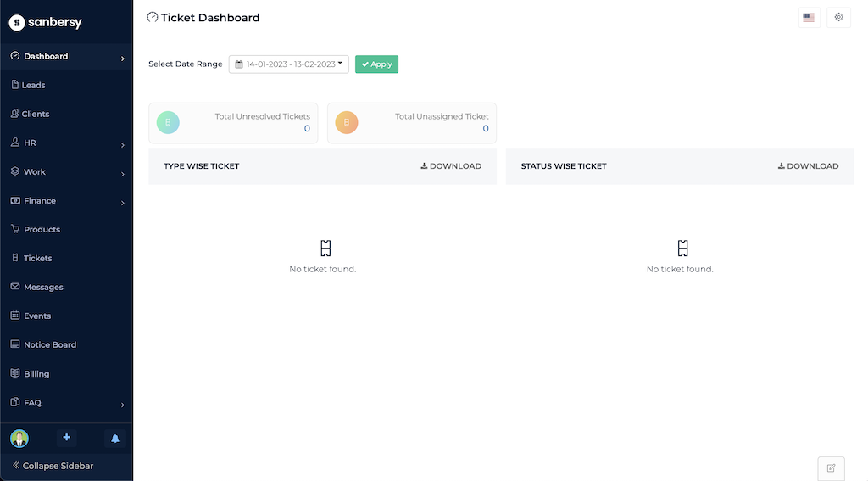Viewport: 868px width, 481px height.
Task: Click the sticky note edit icon
Action: coord(831,467)
